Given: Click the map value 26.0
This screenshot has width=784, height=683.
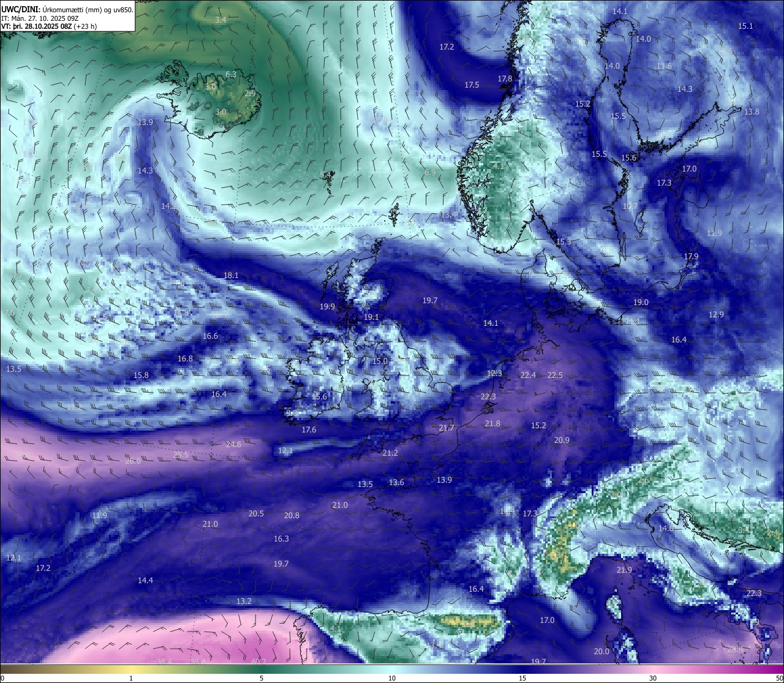Looking at the screenshot, I should [x=133, y=461].
